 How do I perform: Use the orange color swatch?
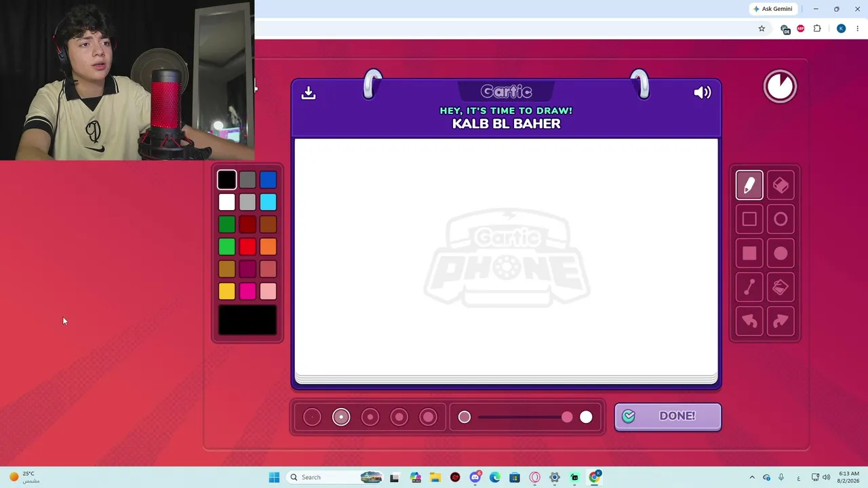tap(268, 247)
